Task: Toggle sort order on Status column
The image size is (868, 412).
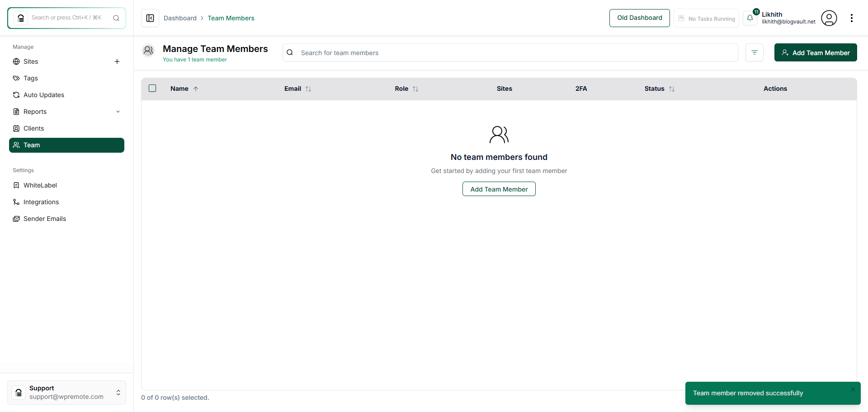Action: tap(671, 89)
